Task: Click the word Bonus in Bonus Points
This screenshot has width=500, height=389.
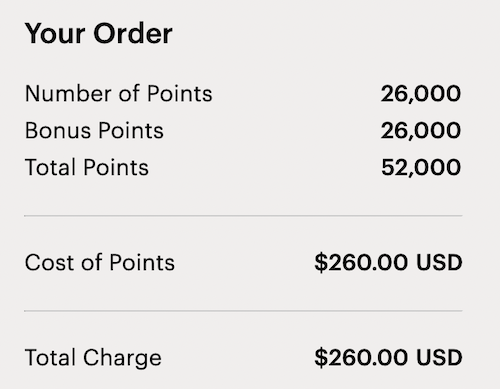Action: click(x=58, y=130)
